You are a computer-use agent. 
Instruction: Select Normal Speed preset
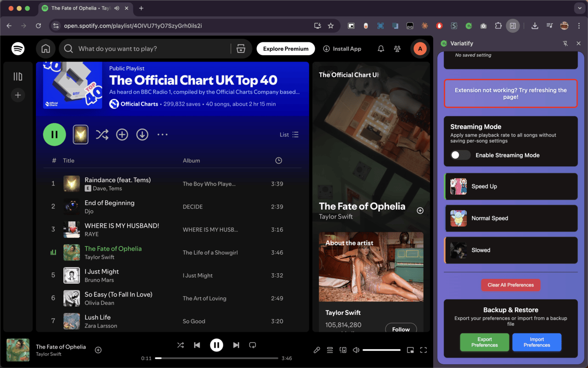[x=511, y=218]
